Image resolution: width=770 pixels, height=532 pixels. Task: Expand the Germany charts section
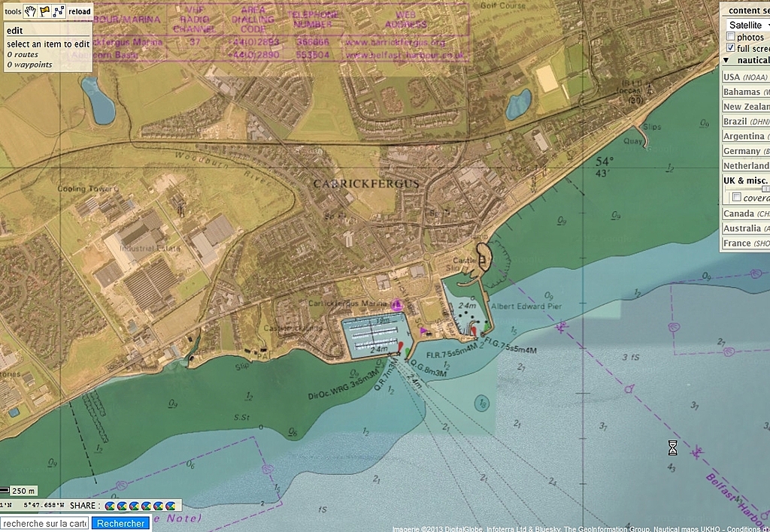point(746,151)
